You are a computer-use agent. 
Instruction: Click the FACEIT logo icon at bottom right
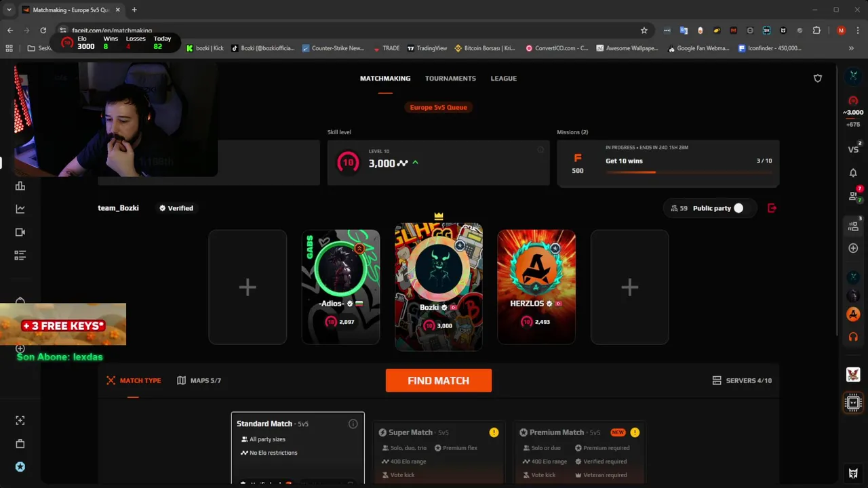[853, 473]
